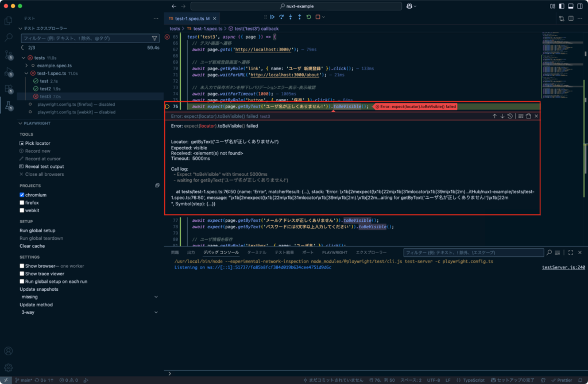Viewport: 588px width, 384px height.
Task: Open the Test Explorer activity bar icon
Action: tap(7, 106)
